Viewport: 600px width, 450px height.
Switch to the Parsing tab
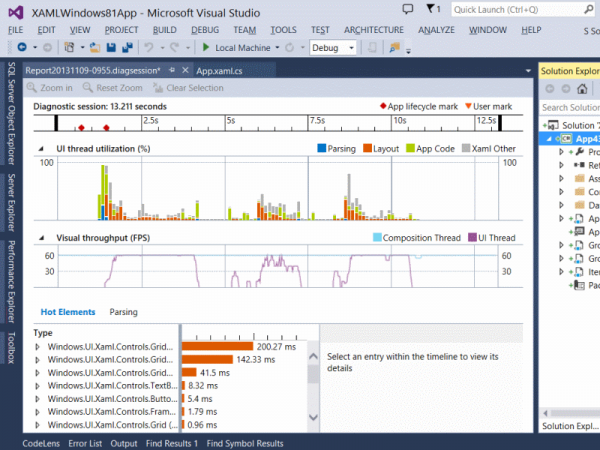tap(123, 312)
